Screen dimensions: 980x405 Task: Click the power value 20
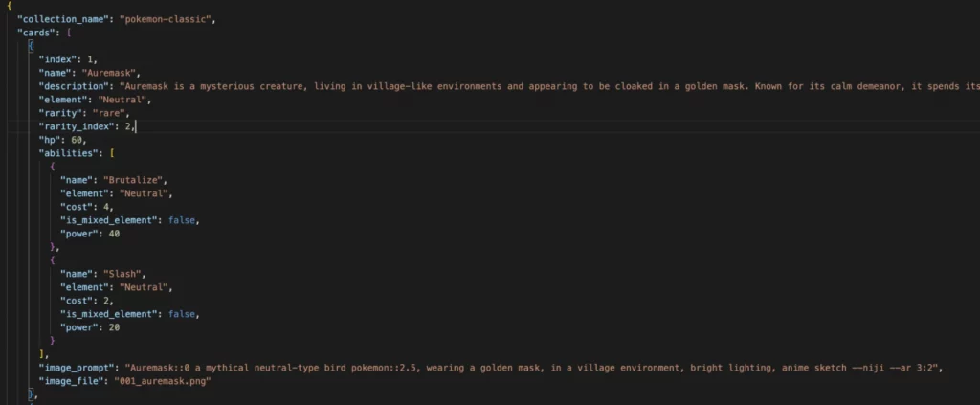pyautogui.click(x=114, y=327)
